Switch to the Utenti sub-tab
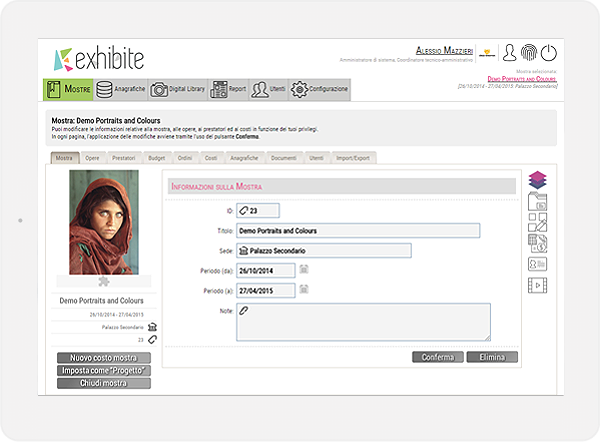The width and height of the screenshot is (600, 442). (x=316, y=158)
